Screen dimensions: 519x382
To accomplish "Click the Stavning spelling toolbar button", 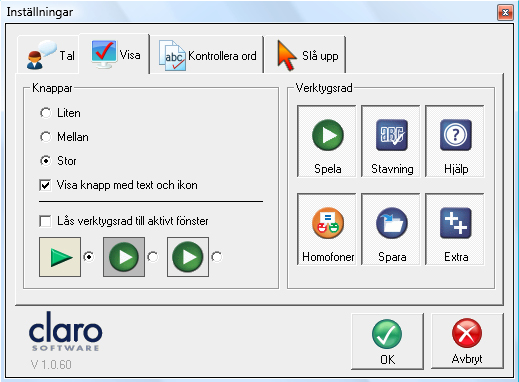I will coord(391,141).
